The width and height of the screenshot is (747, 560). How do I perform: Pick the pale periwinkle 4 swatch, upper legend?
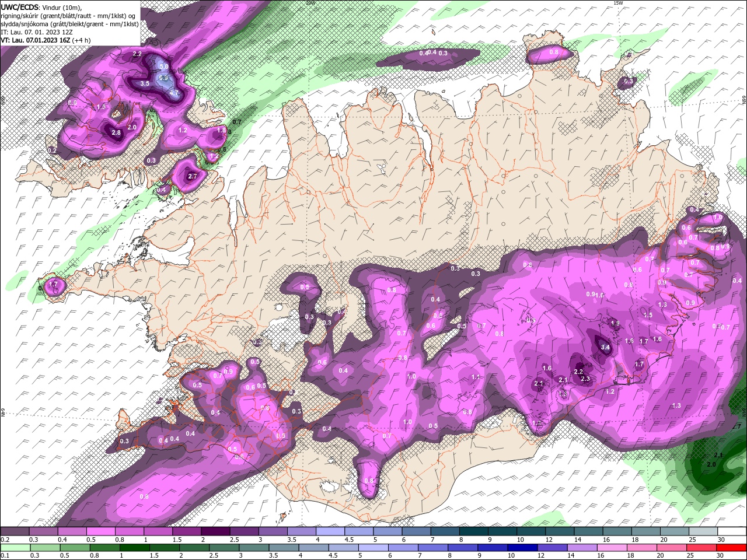(x=330, y=531)
